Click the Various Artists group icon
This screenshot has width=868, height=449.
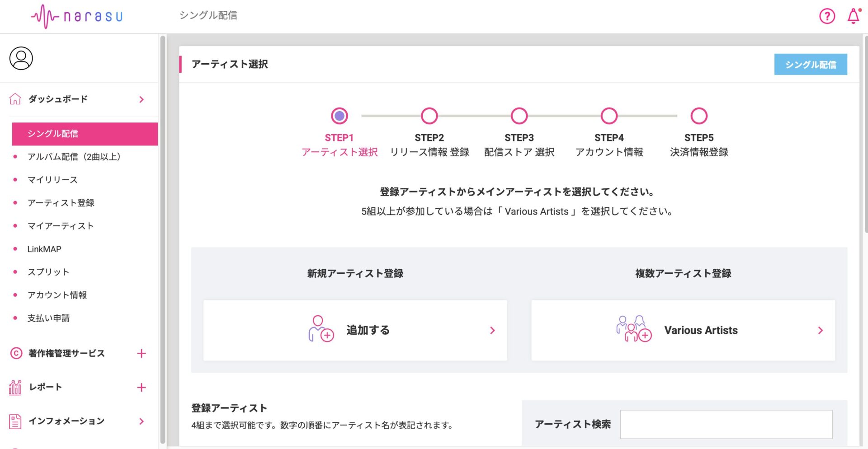(634, 329)
